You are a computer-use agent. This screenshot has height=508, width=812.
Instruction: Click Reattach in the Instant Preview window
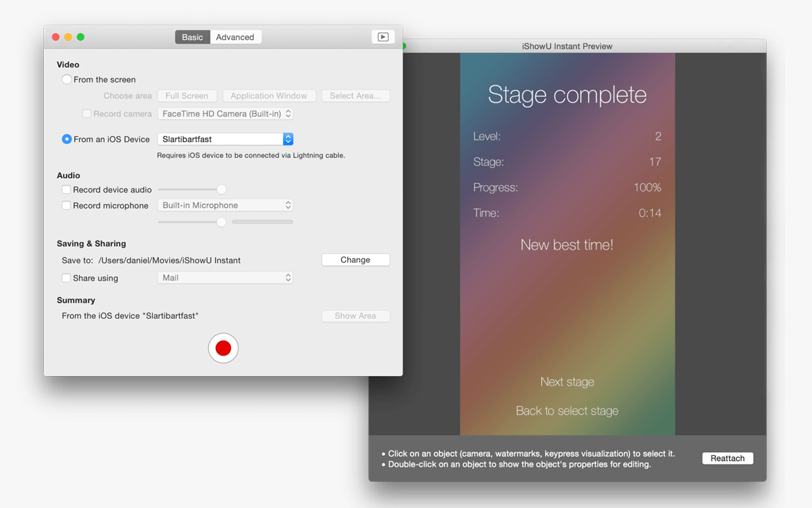727,459
